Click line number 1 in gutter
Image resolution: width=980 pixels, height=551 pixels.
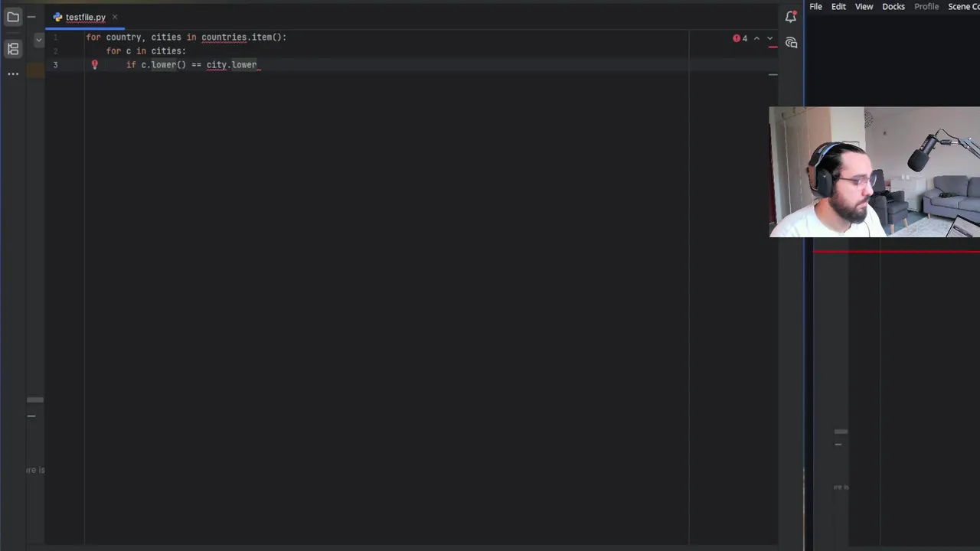pos(55,37)
